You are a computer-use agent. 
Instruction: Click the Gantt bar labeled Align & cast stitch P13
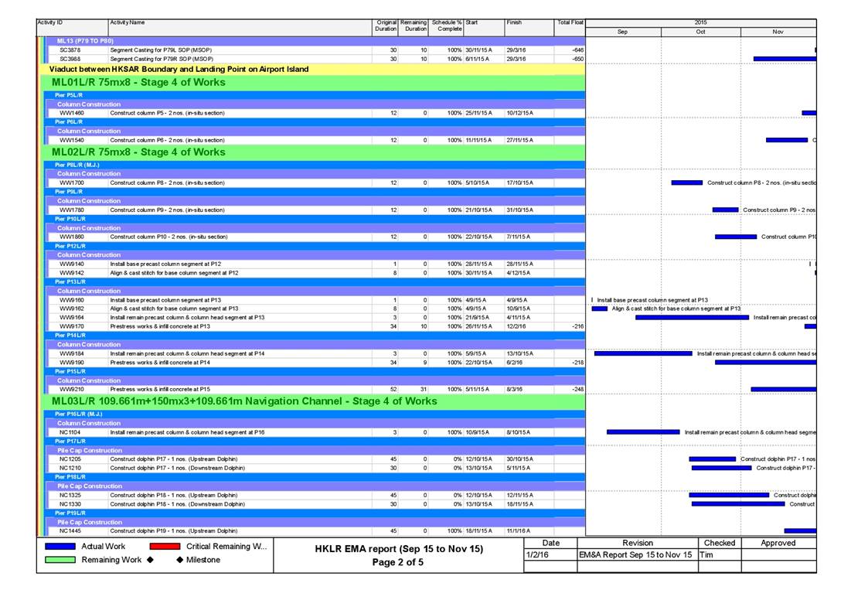click(x=600, y=309)
